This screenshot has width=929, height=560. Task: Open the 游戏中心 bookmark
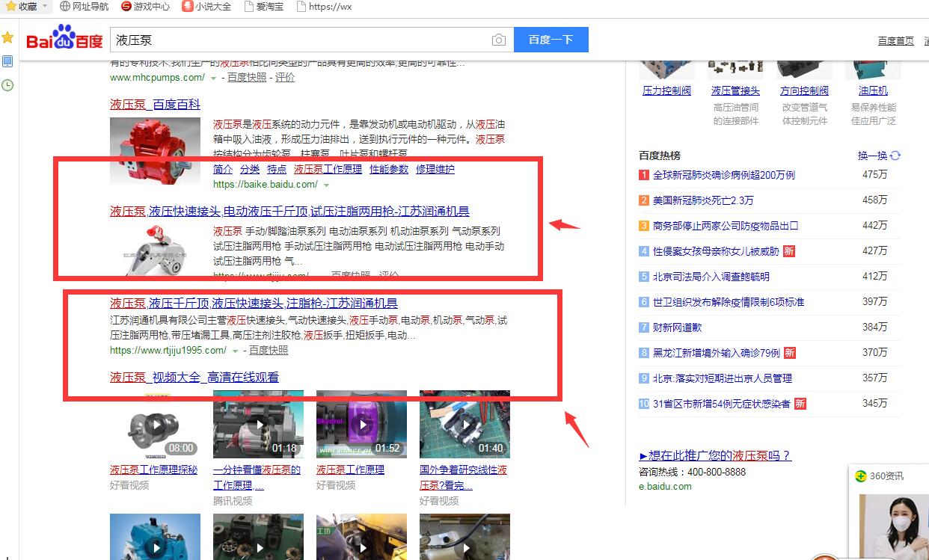[x=145, y=6]
